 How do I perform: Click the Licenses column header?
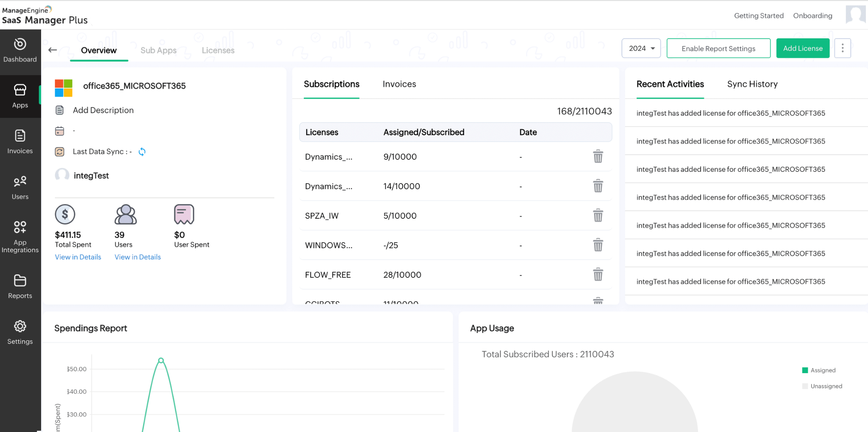[322, 132]
